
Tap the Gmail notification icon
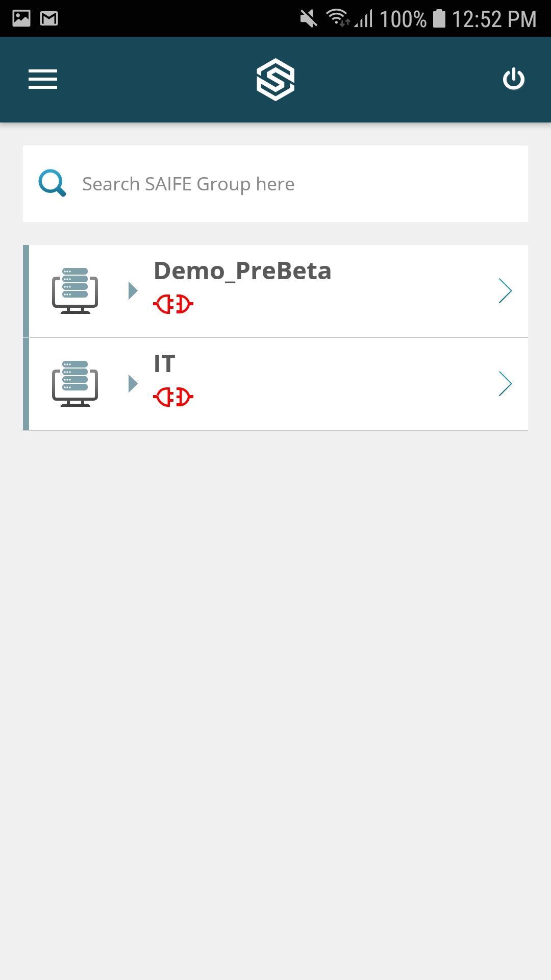click(x=49, y=19)
